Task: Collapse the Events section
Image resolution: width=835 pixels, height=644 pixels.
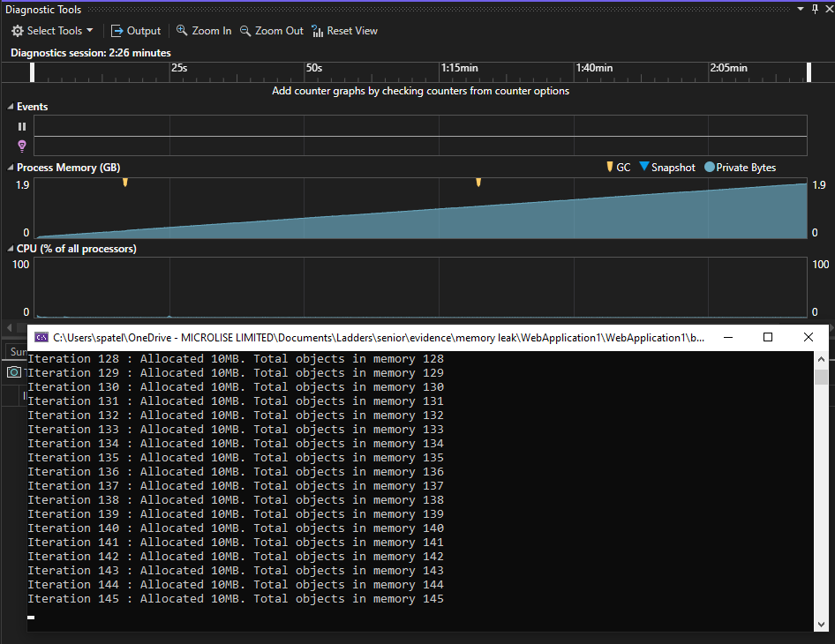Action: (10, 107)
